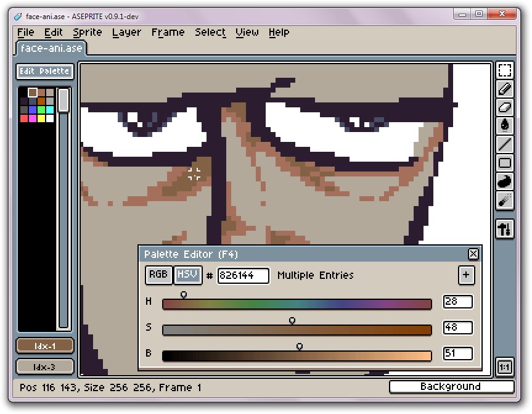
Task: Select the Contour blob tool
Action: coord(505,181)
